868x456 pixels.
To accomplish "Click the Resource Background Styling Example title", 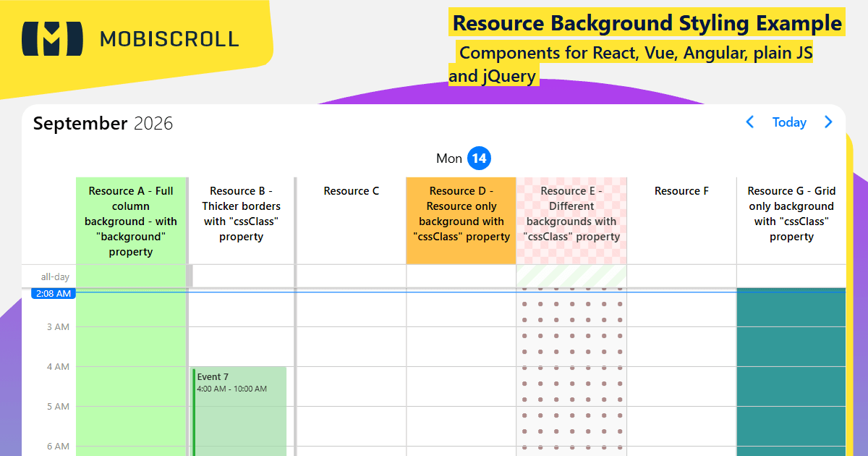I will 647,23.
